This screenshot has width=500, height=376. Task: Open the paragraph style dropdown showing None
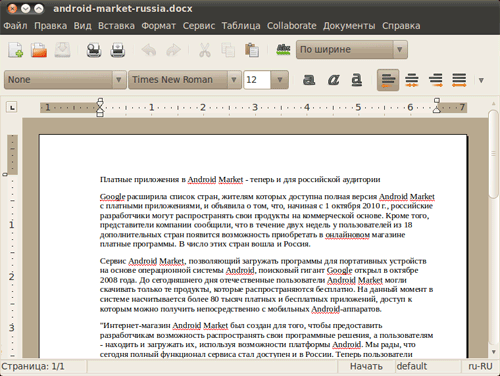(65, 80)
